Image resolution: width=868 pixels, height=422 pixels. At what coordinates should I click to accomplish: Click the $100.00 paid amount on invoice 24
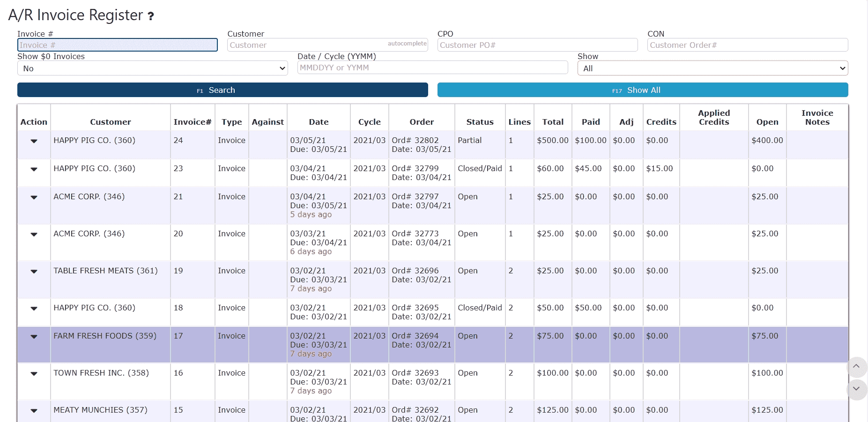591,140
